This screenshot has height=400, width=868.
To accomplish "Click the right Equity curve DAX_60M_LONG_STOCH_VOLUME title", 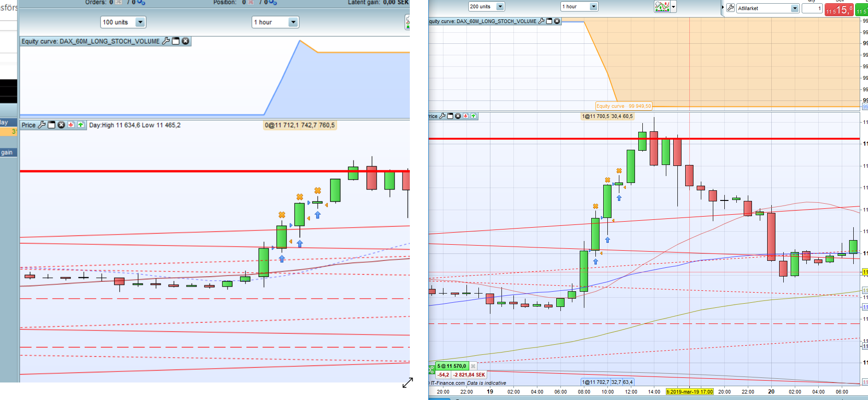I will tap(483, 21).
